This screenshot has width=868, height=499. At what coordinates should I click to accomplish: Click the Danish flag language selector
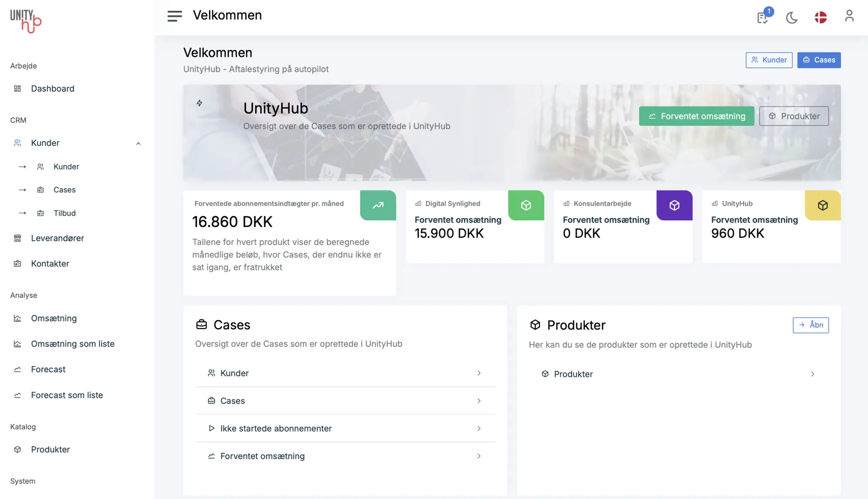click(821, 18)
